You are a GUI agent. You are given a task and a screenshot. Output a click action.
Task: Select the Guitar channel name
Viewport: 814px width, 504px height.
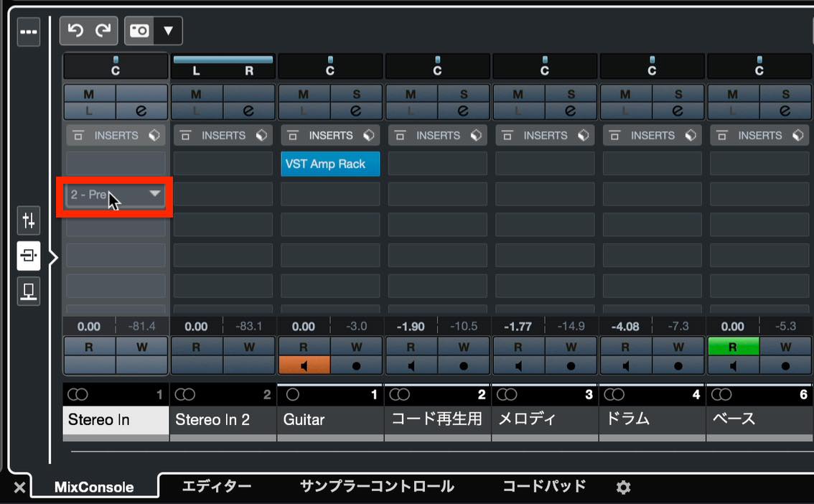click(330, 420)
